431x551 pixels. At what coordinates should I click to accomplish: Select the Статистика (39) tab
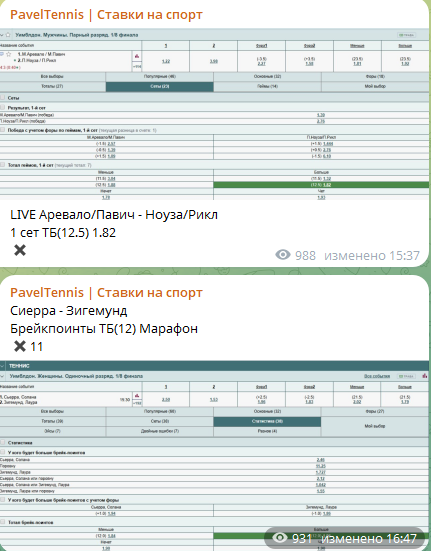coord(267,421)
